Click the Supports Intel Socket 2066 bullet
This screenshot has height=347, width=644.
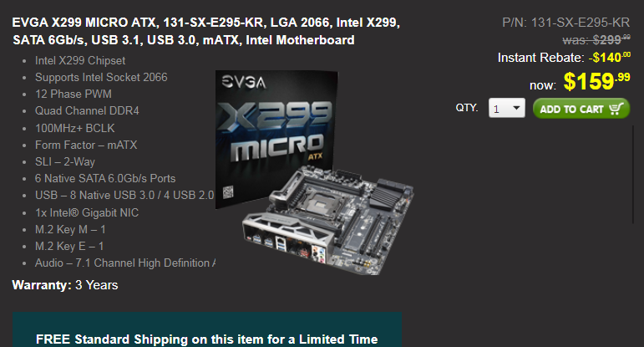click(x=101, y=77)
